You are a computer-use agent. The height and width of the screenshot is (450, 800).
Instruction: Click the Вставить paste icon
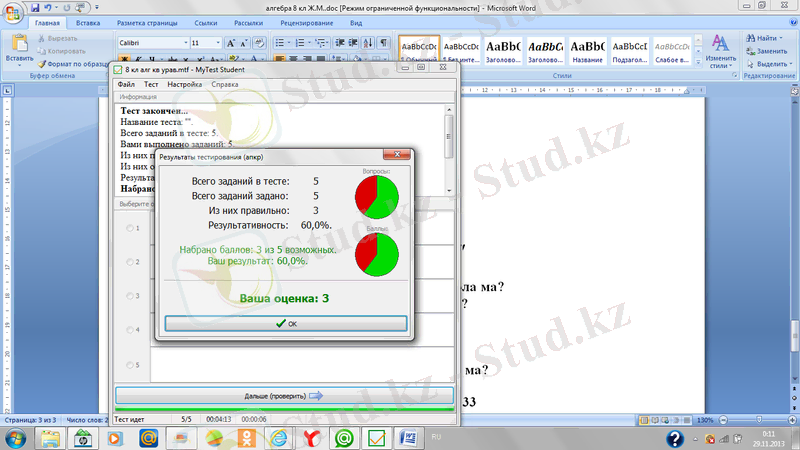coord(18,45)
